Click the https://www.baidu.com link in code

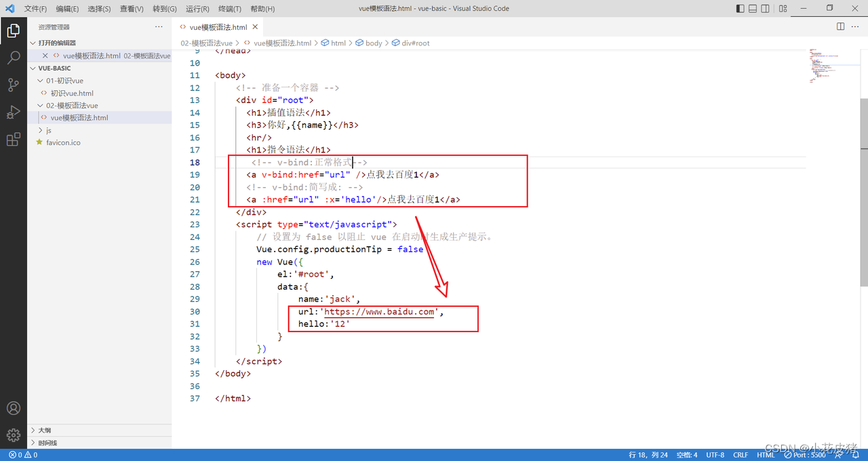coord(379,312)
